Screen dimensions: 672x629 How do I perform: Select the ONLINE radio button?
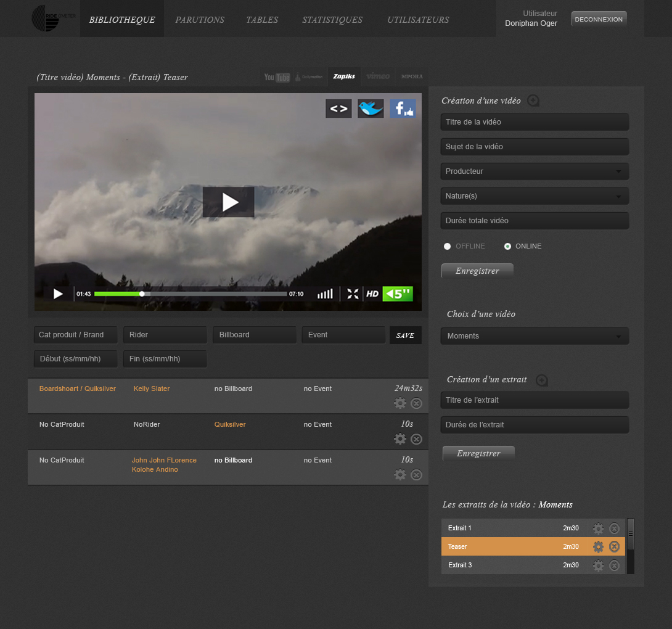[507, 246]
